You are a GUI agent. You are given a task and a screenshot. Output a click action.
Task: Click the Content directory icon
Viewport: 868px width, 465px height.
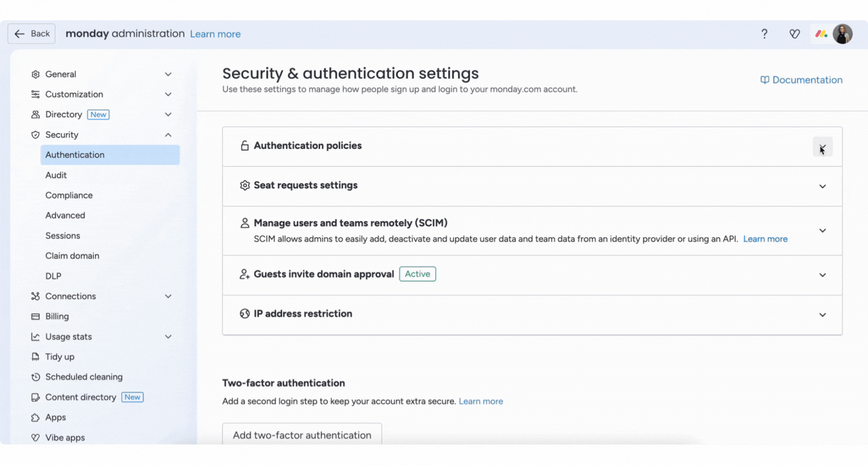36,397
